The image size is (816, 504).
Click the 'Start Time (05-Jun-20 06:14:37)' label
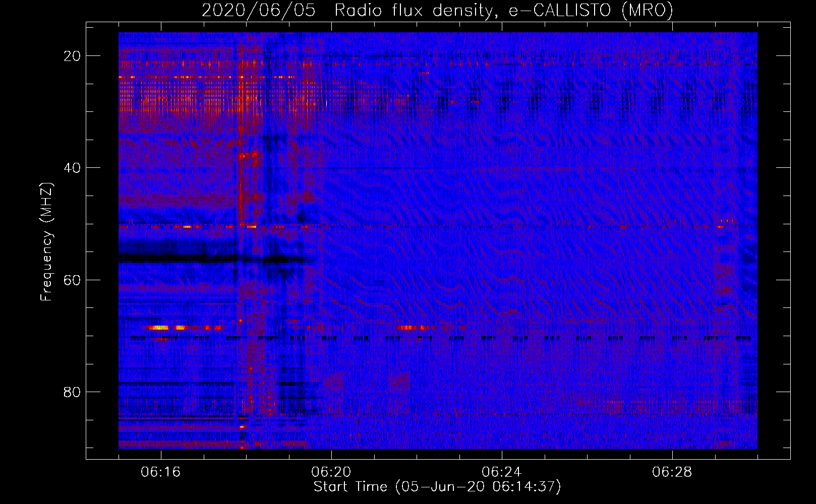pos(437,487)
